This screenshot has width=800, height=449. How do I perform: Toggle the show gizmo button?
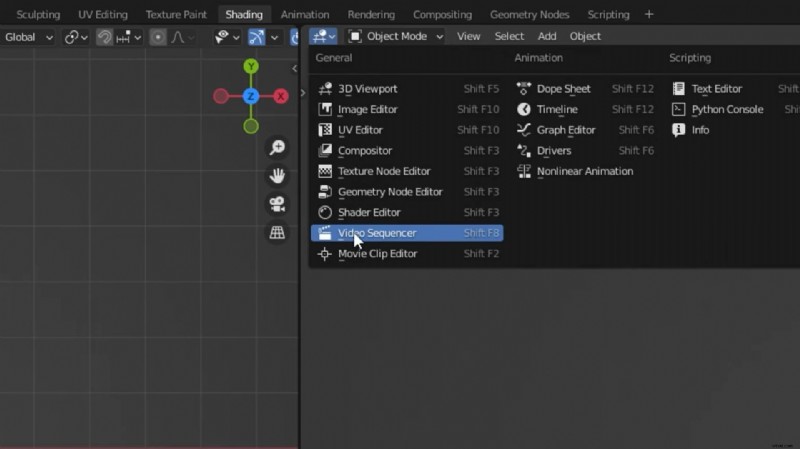(x=257, y=37)
